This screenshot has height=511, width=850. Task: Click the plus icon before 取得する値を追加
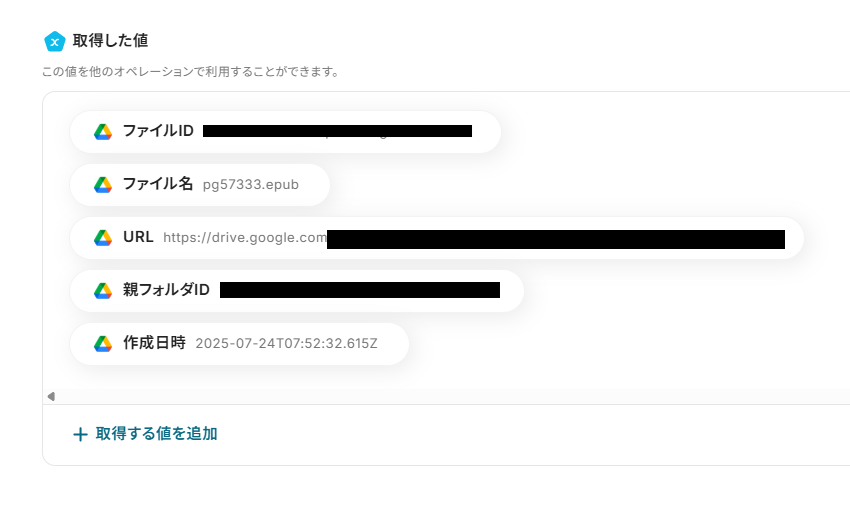(80, 434)
